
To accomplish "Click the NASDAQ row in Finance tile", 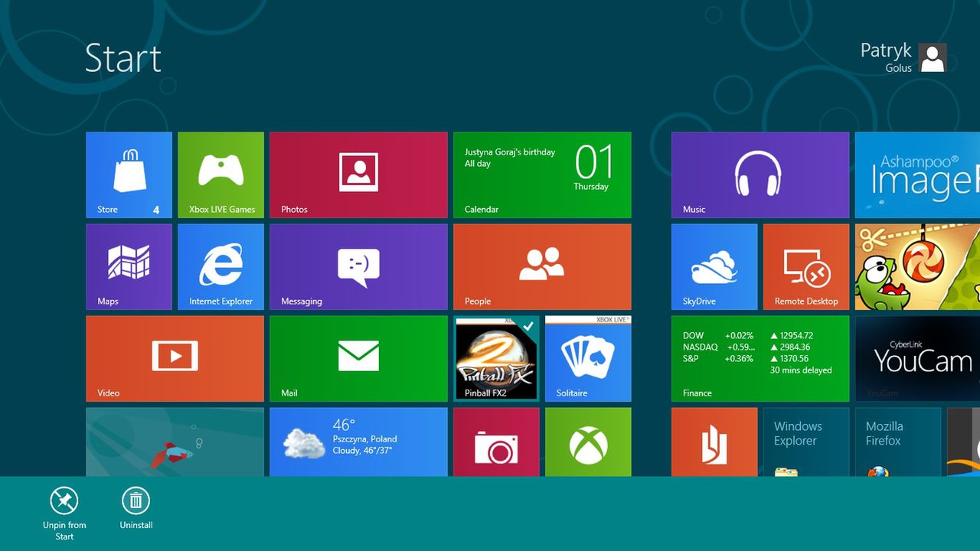I will tap(747, 347).
